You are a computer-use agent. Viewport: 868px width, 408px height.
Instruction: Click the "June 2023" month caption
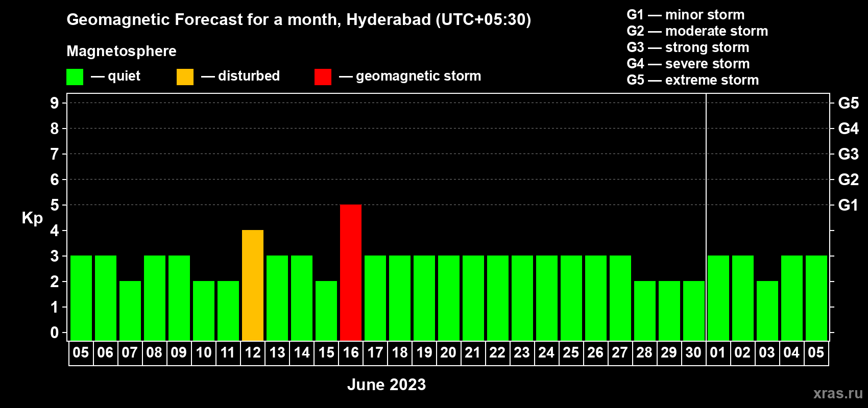pyautogui.click(x=387, y=385)
